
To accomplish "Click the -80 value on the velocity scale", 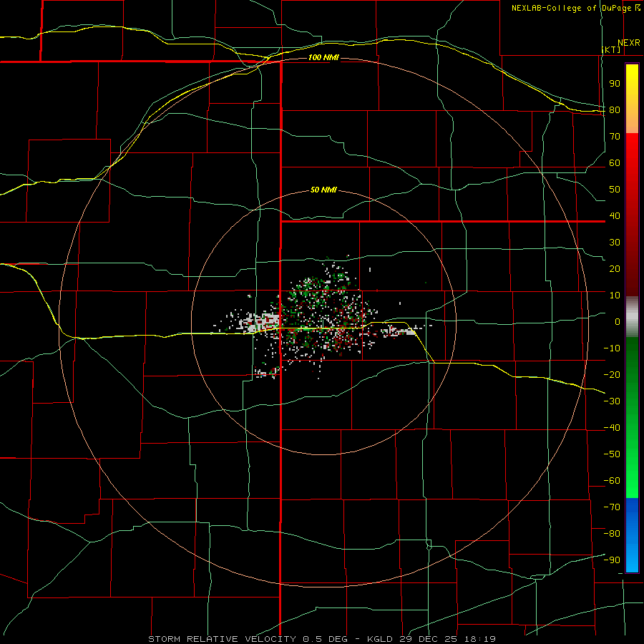I will (x=612, y=534).
